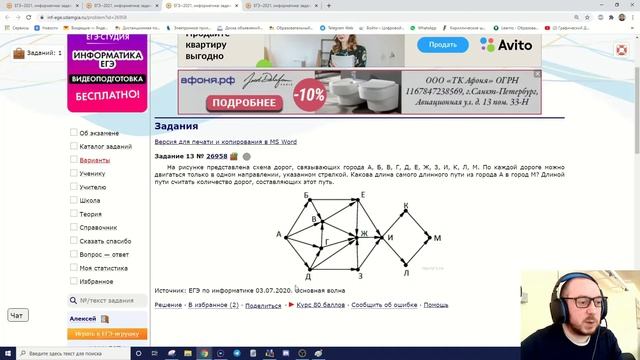
Task: Click the zoom magnifier icon in address bar
Action: [x=576, y=17]
